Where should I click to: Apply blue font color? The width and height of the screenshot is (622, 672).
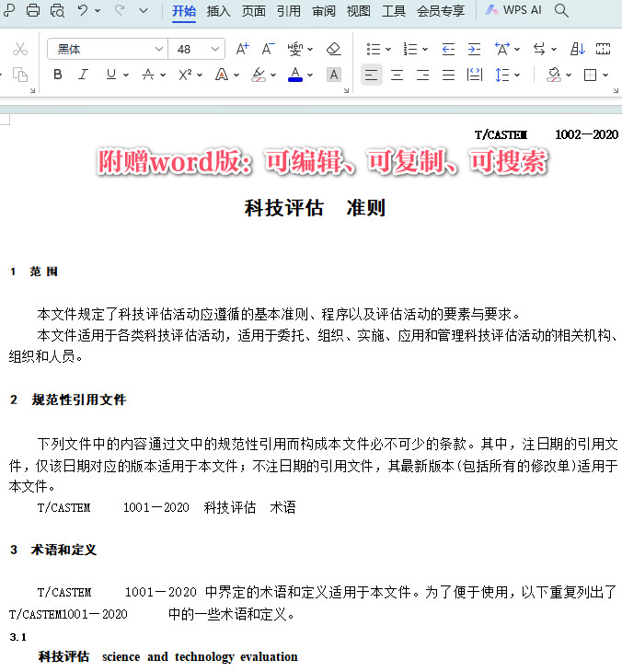[x=295, y=75]
